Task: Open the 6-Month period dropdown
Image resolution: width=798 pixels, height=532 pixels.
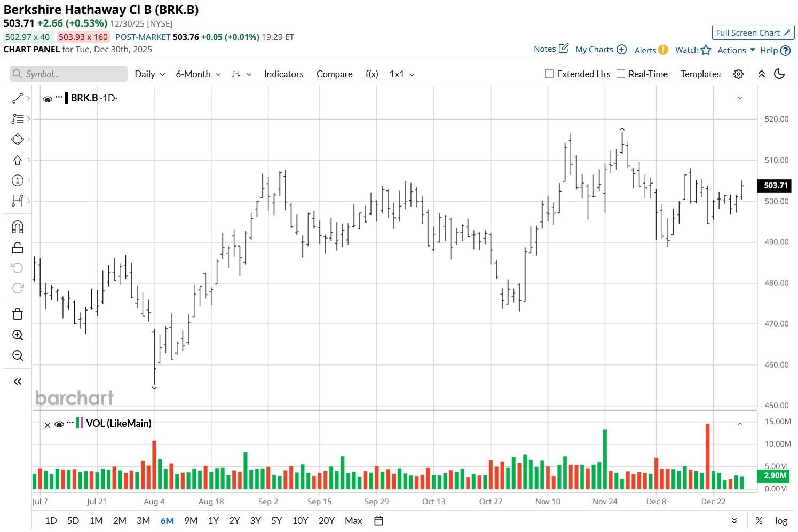Action: 198,74
